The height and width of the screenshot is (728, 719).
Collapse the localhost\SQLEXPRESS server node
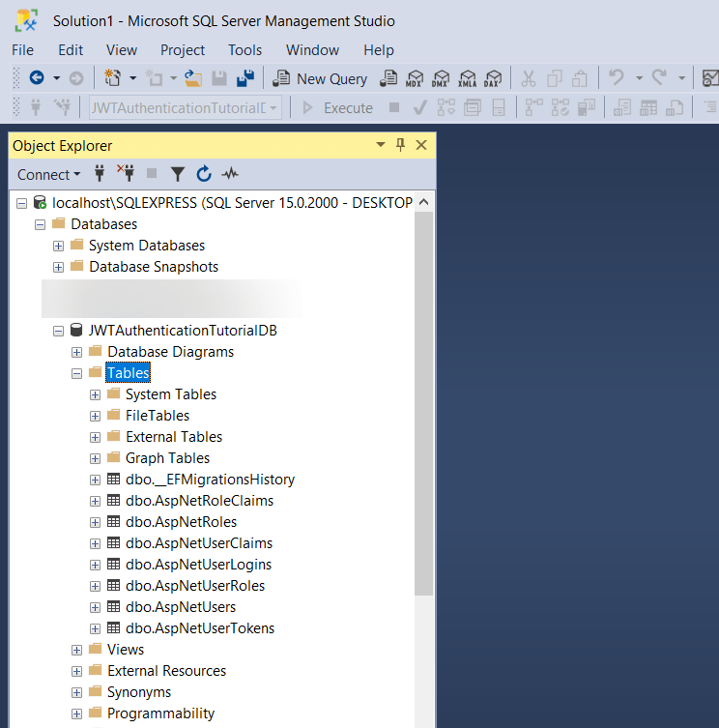click(22, 203)
